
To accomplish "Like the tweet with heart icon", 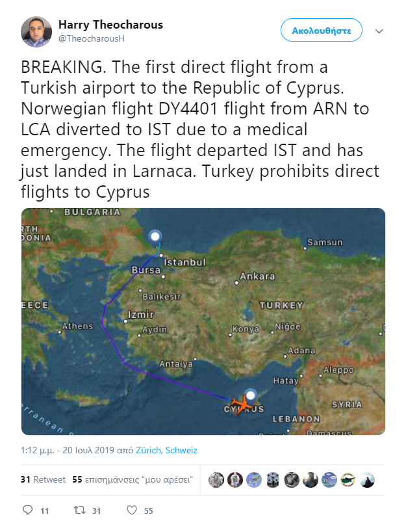I will (x=132, y=511).
